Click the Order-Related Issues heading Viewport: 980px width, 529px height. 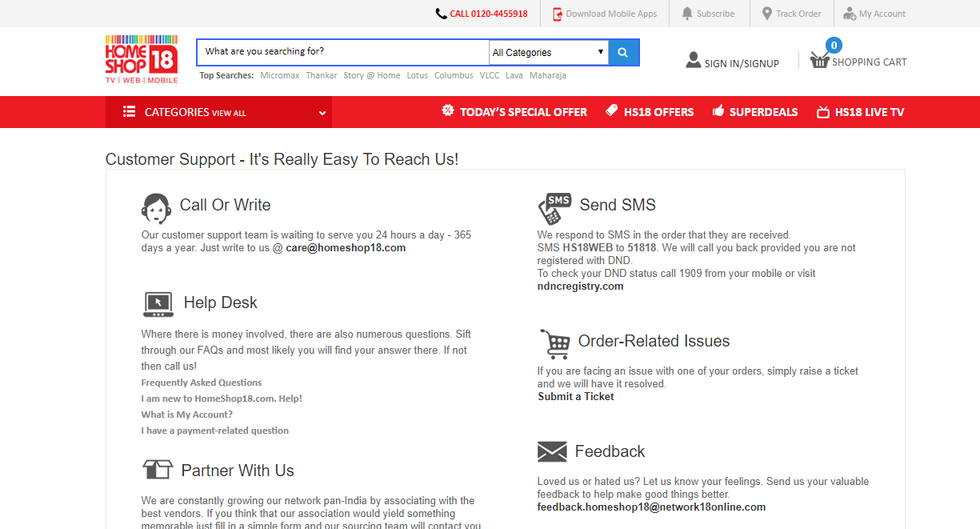pos(654,341)
